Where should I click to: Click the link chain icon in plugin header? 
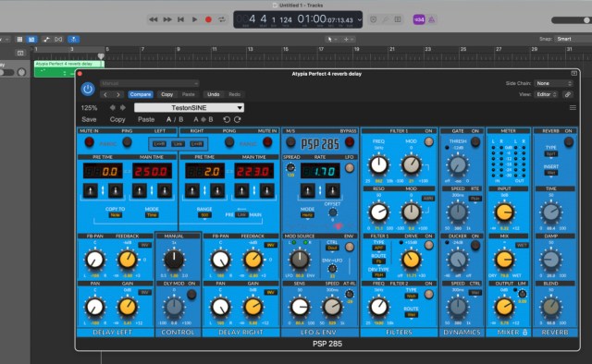click(x=567, y=94)
